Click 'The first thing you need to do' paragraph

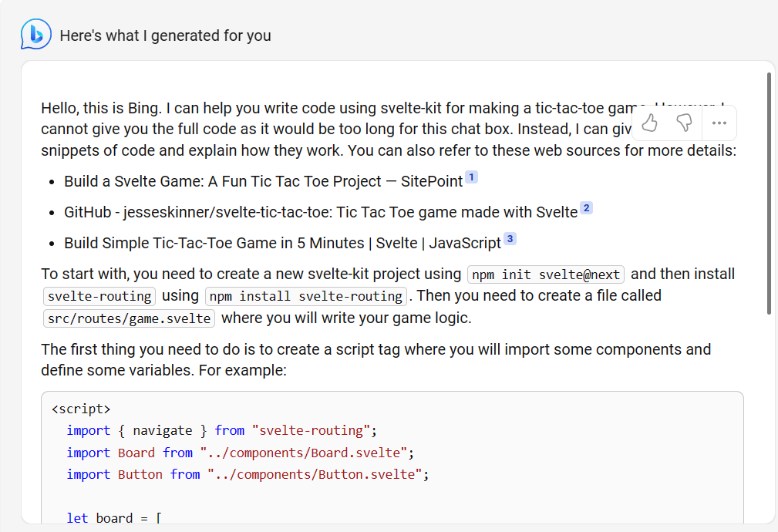click(376, 360)
